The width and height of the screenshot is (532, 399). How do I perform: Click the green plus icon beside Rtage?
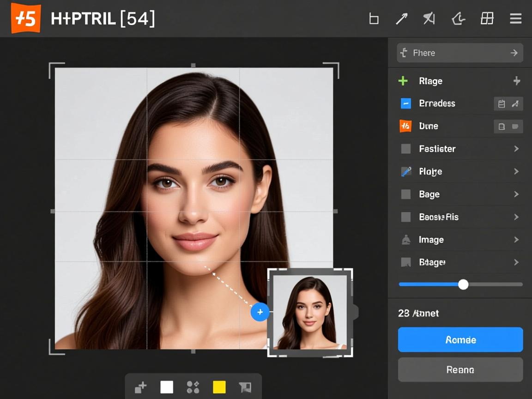coord(403,81)
